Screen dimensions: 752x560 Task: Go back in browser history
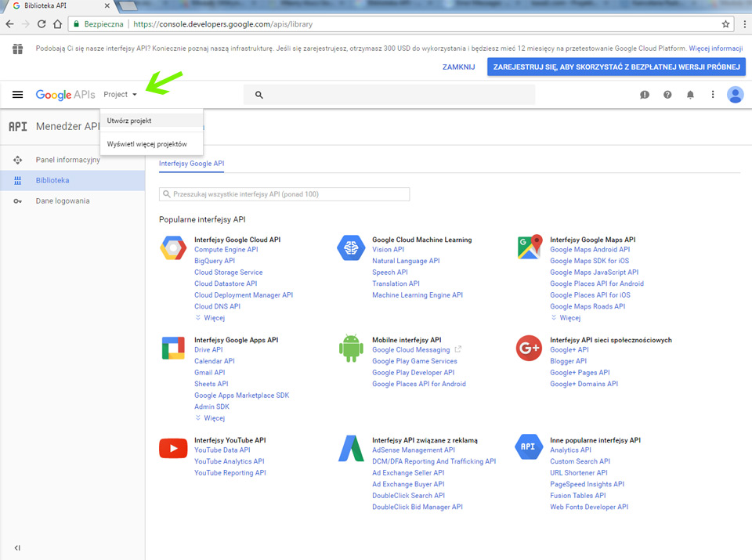point(9,24)
